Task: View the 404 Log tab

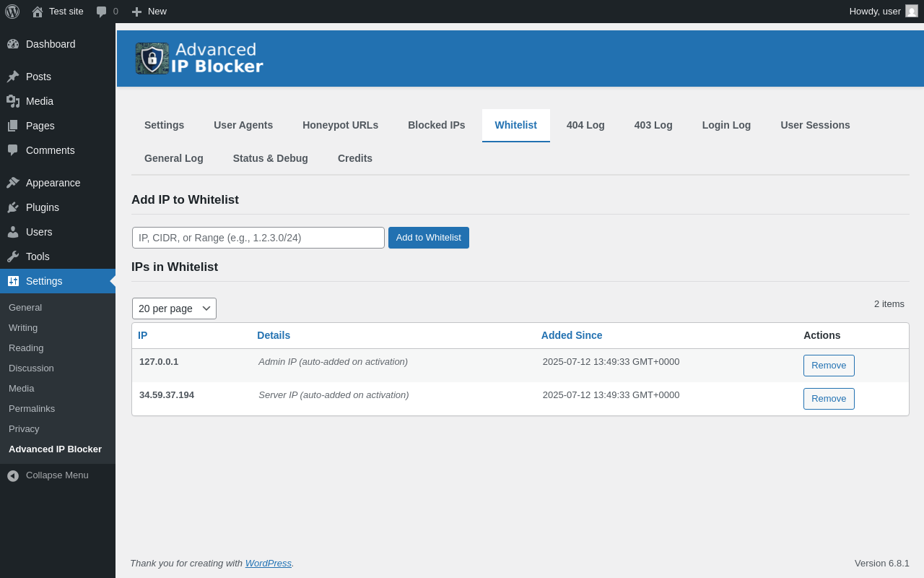Action: 585,125
